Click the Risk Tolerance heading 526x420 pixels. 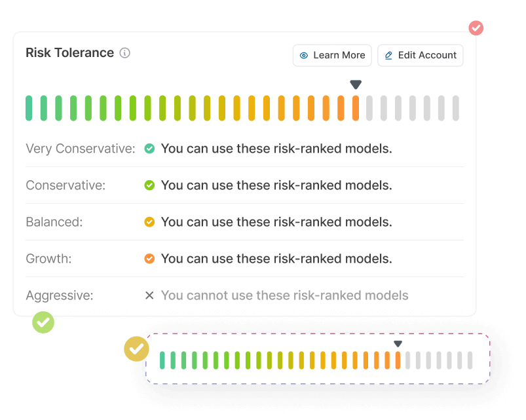pyautogui.click(x=70, y=53)
